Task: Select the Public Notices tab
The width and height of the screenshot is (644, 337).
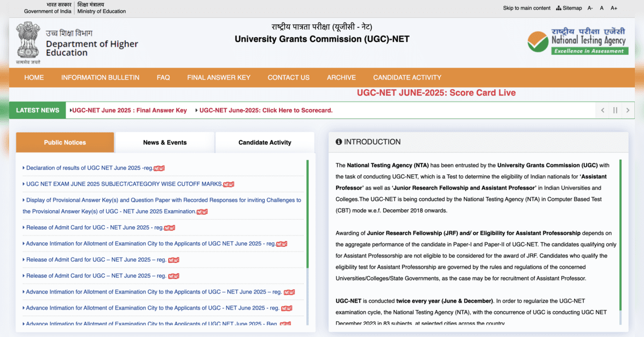Action: 65,142
